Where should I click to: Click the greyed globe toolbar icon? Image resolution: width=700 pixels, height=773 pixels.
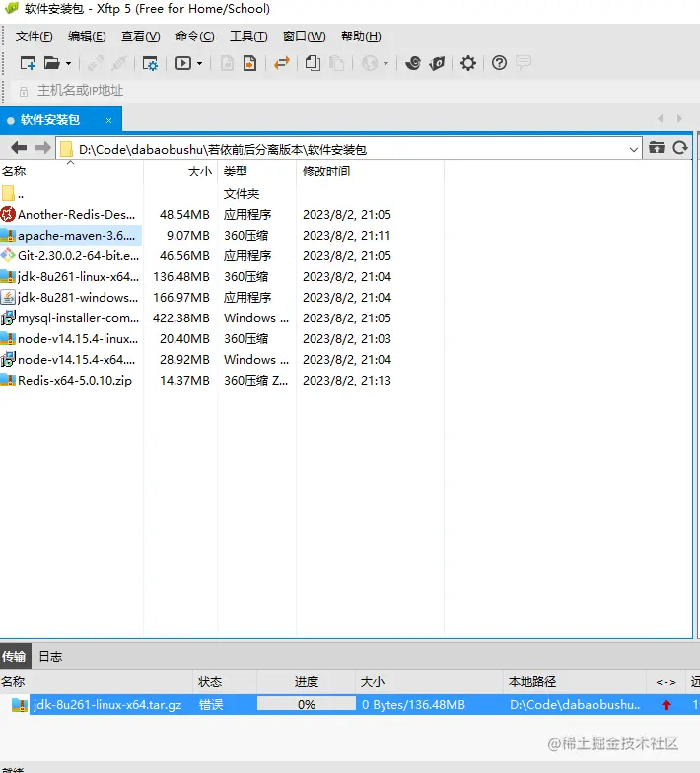coord(370,63)
